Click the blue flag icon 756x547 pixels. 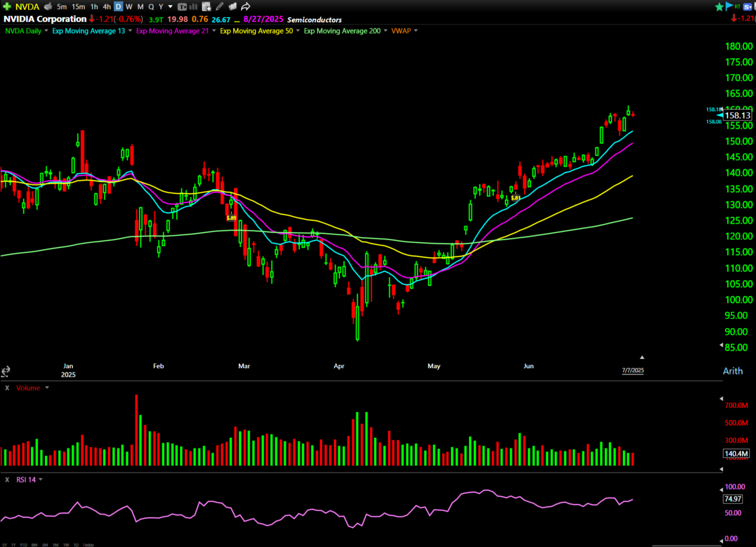coord(729,6)
